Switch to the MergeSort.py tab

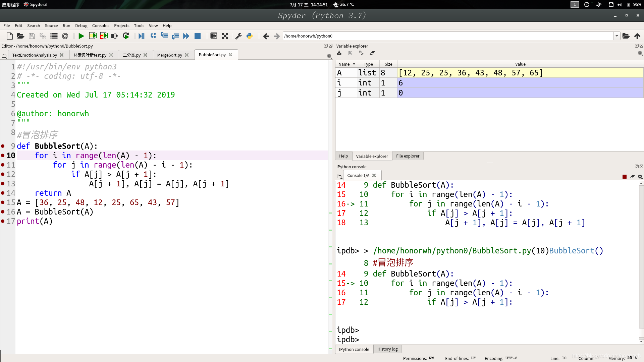[169, 55]
